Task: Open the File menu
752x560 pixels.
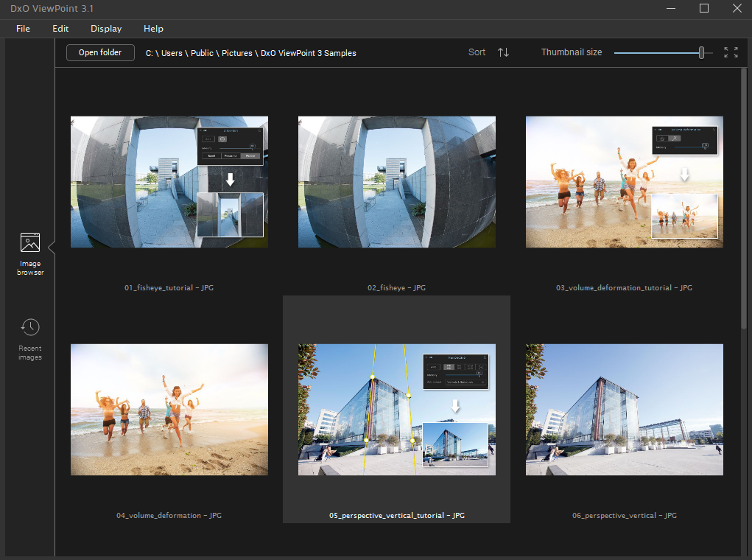Action: pos(23,29)
